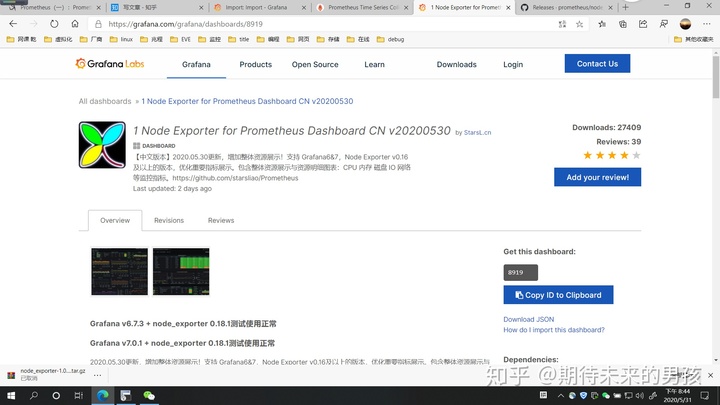The image size is (720, 405).
Task: Open a new browser tab with plus
Action: [x=625, y=7]
